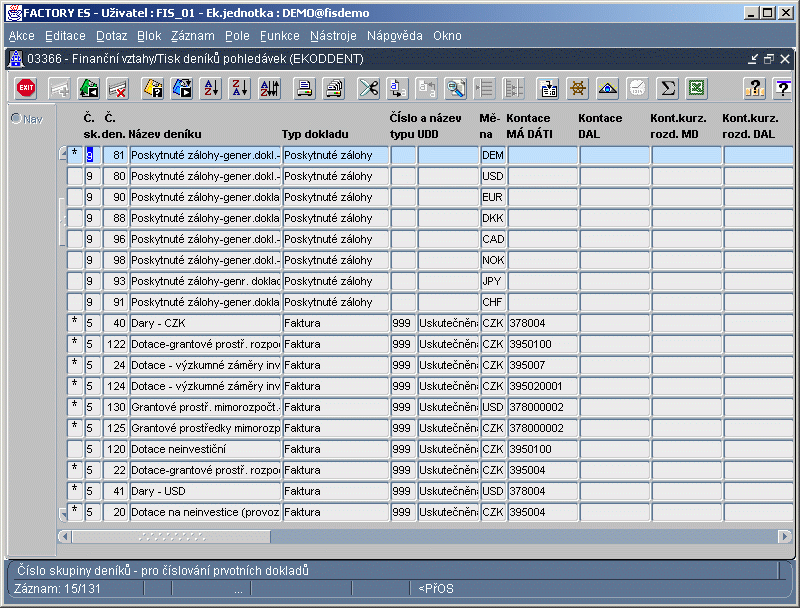The width and height of the screenshot is (800, 608).
Task: Click the context help icon at toolbar end
Action: 783,88
